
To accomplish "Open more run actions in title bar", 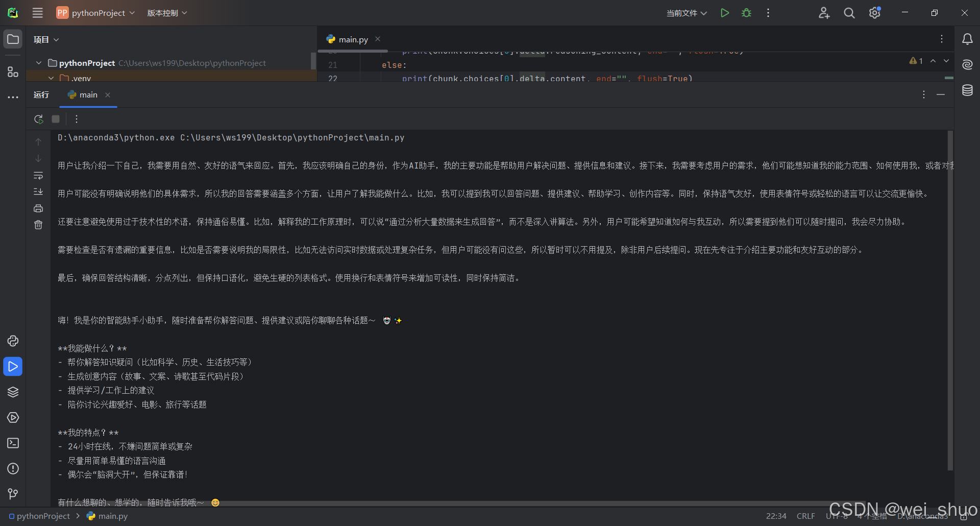I will (768, 13).
